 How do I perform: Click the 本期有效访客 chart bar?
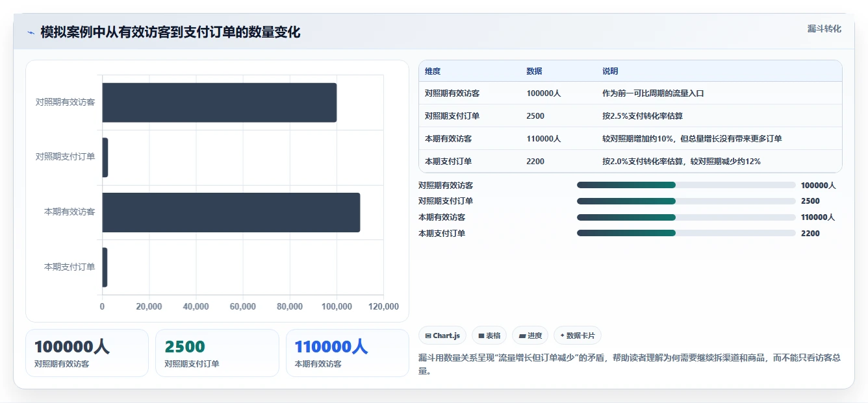[x=231, y=212]
